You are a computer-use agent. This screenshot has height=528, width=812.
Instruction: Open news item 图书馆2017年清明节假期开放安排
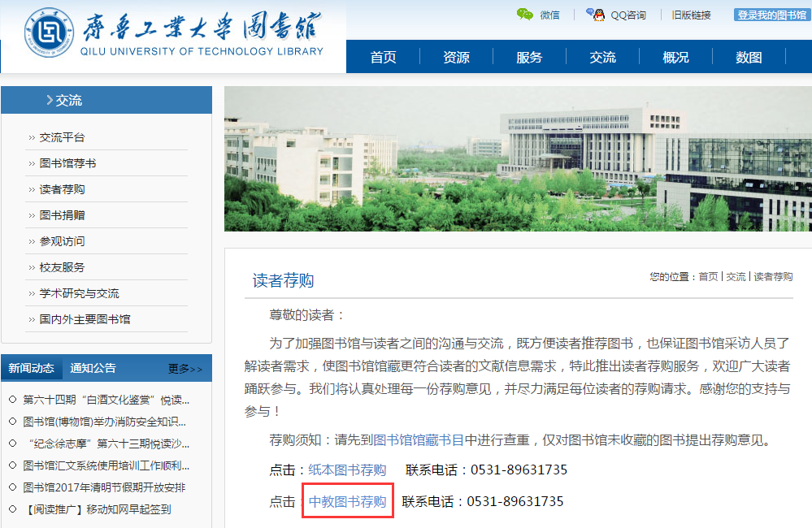[x=104, y=487]
